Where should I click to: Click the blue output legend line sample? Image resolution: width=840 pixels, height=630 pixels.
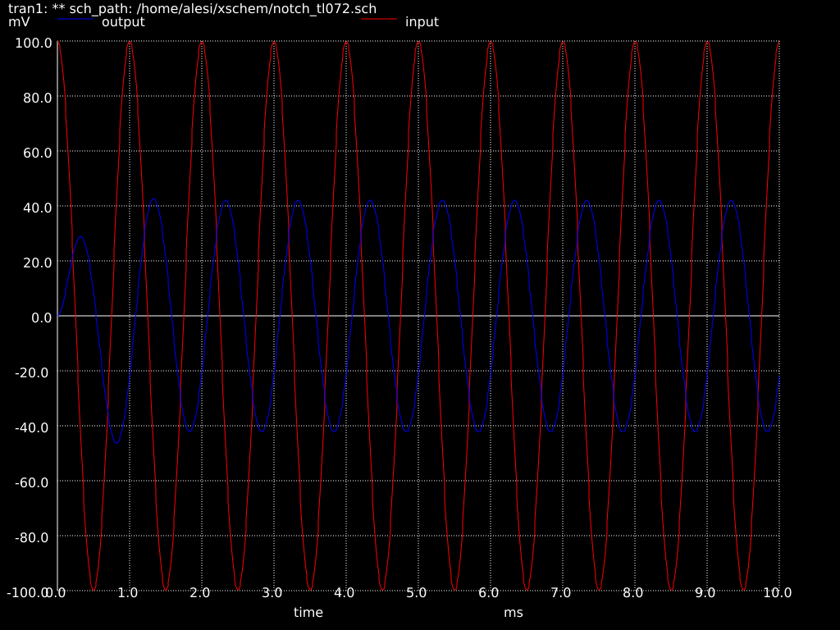[75, 20]
